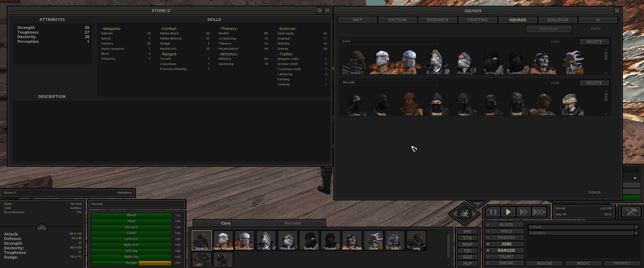This screenshot has width=644, height=268.
Task: Toggle the HOLD order
Action: [504, 231]
